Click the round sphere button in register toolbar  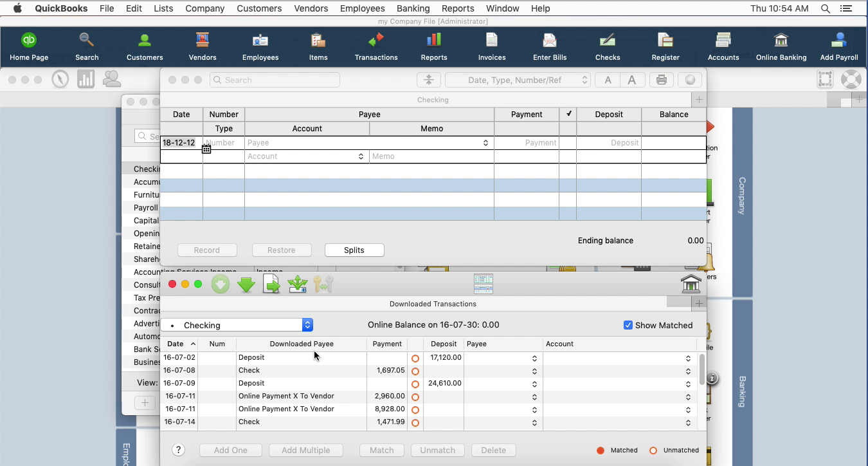pyautogui.click(x=690, y=80)
